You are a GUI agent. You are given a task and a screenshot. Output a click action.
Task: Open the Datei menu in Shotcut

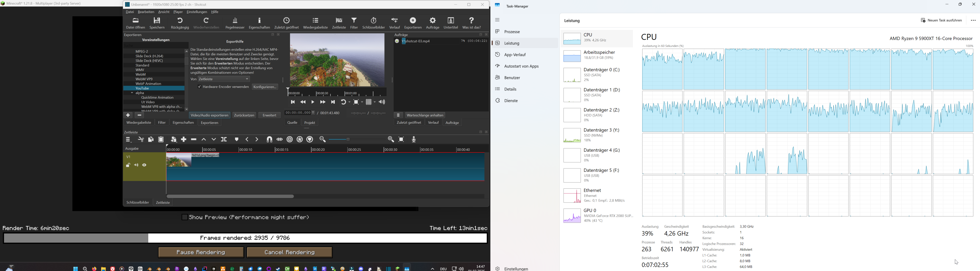[x=130, y=12]
